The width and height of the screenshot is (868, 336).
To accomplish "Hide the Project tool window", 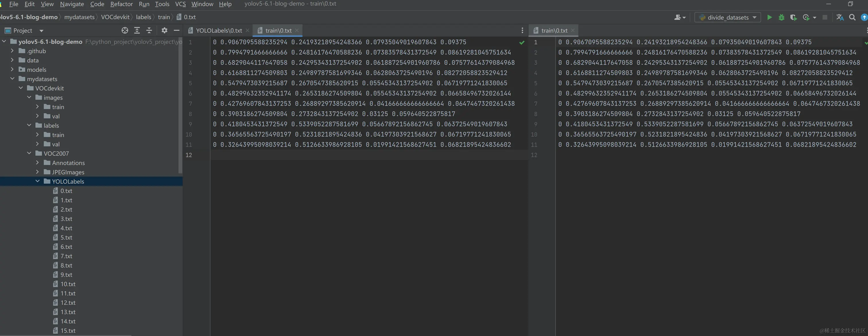I will (176, 31).
